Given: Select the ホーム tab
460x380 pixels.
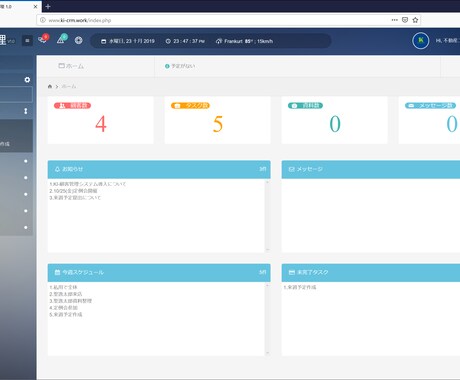Looking at the screenshot, I should 71,66.
